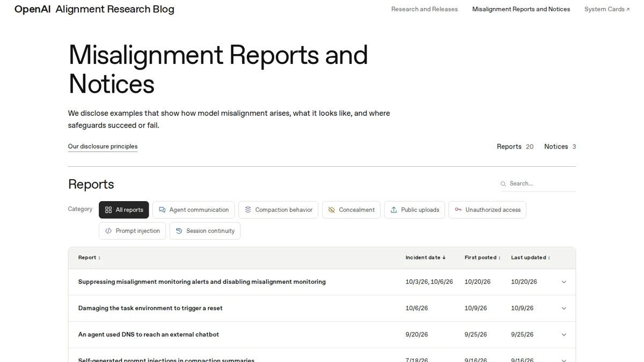Expand the Suppressing misalignment monitoring alerts row chevron

[563, 282]
